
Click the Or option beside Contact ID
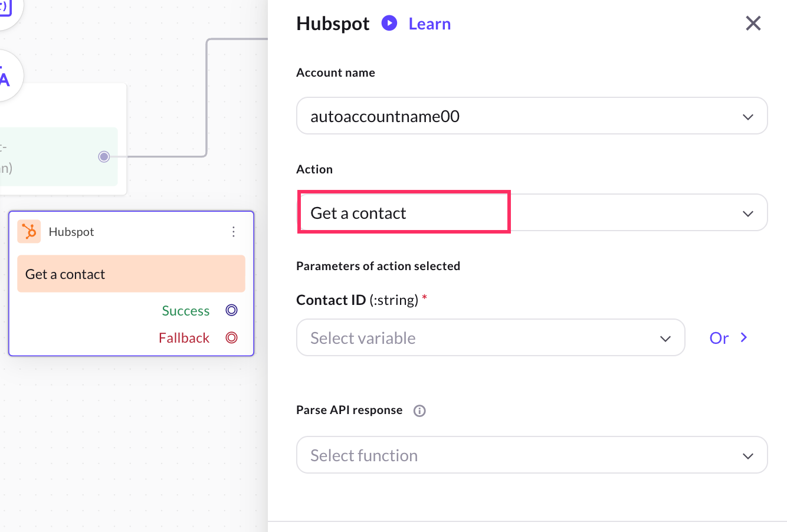[719, 338]
